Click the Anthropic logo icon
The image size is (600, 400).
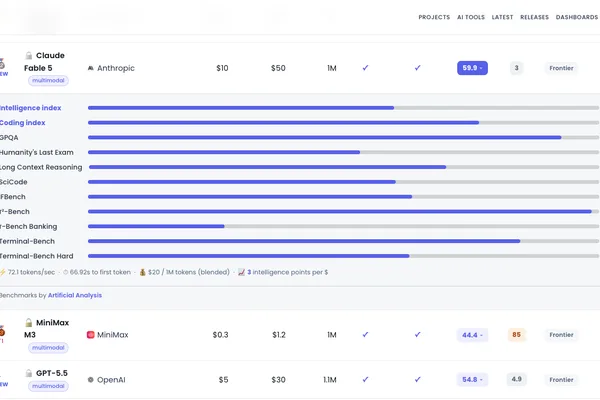point(91,68)
